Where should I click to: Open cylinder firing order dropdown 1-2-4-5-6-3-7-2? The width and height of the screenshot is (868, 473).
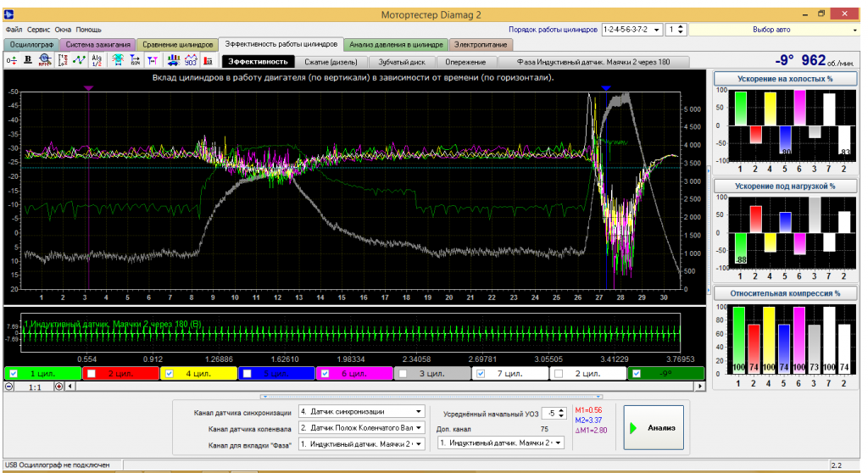[x=632, y=30]
